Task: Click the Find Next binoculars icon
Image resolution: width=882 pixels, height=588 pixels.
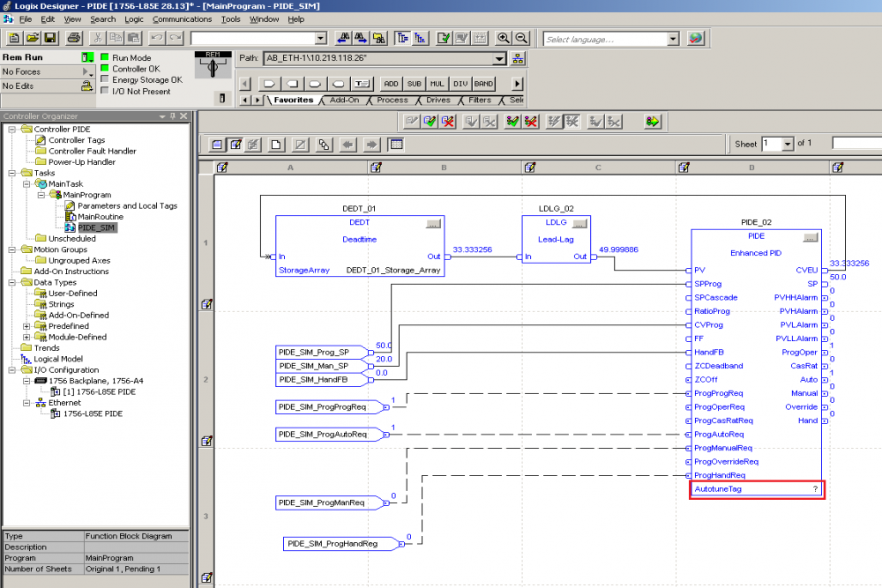Action: [x=361, y=38]
